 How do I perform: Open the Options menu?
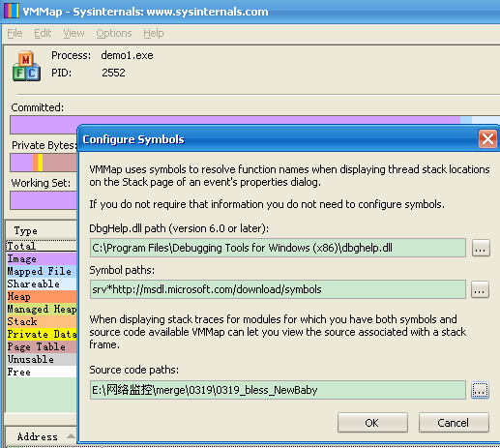114,33
